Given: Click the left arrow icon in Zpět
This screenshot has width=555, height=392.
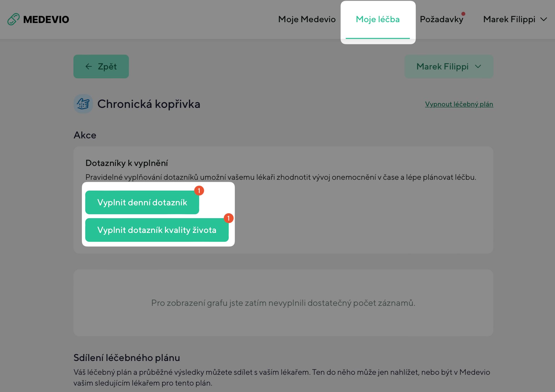Looking at the screenshot, I should click(x=89, y=67).
